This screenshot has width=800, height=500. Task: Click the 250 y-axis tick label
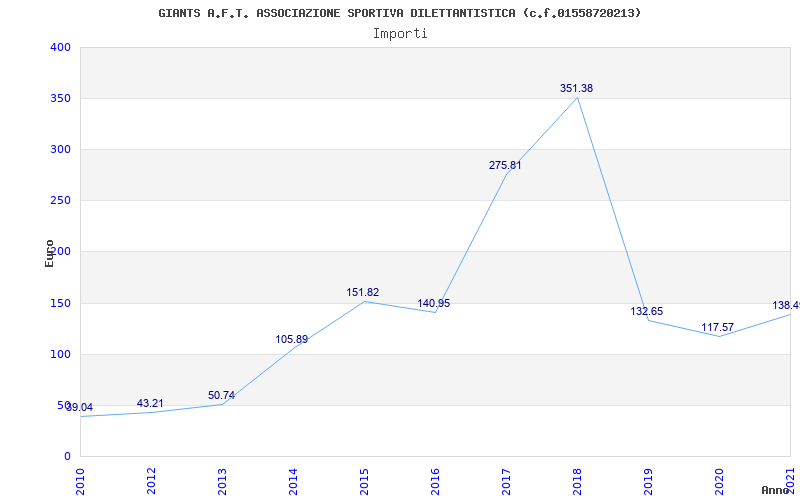point(60,201)
